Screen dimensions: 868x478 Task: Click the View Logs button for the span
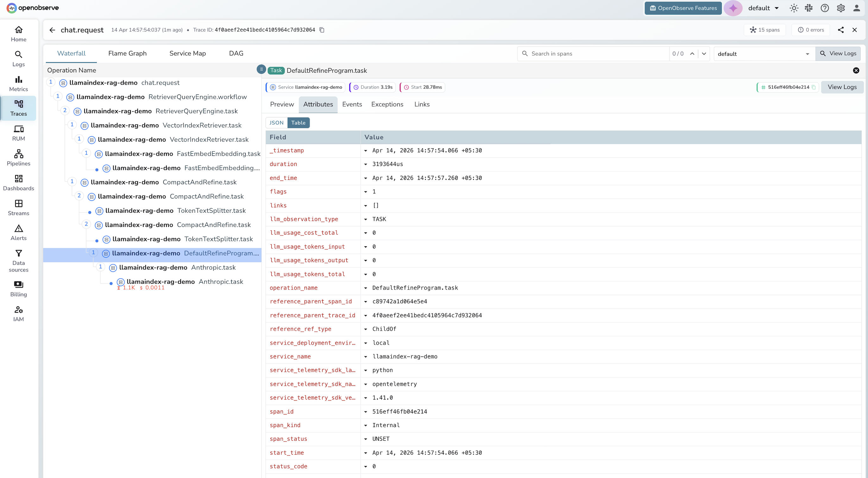(842, 87)
